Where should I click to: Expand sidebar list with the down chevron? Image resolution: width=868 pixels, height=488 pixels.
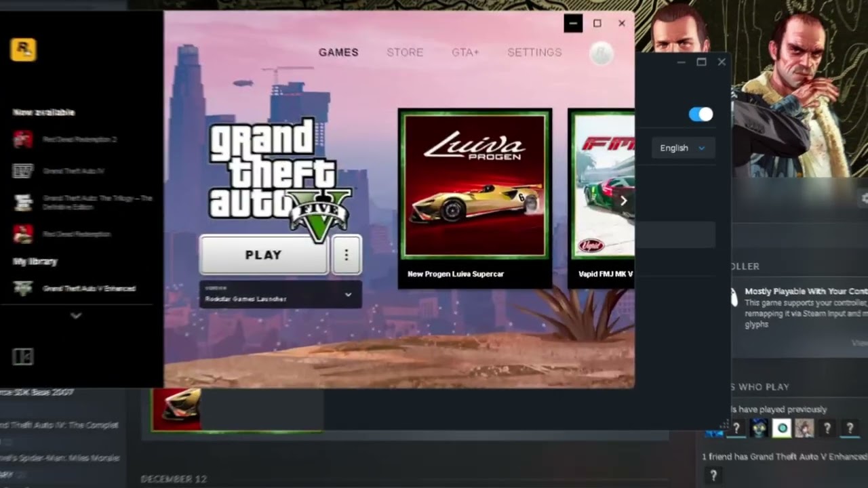coord(76,316)
